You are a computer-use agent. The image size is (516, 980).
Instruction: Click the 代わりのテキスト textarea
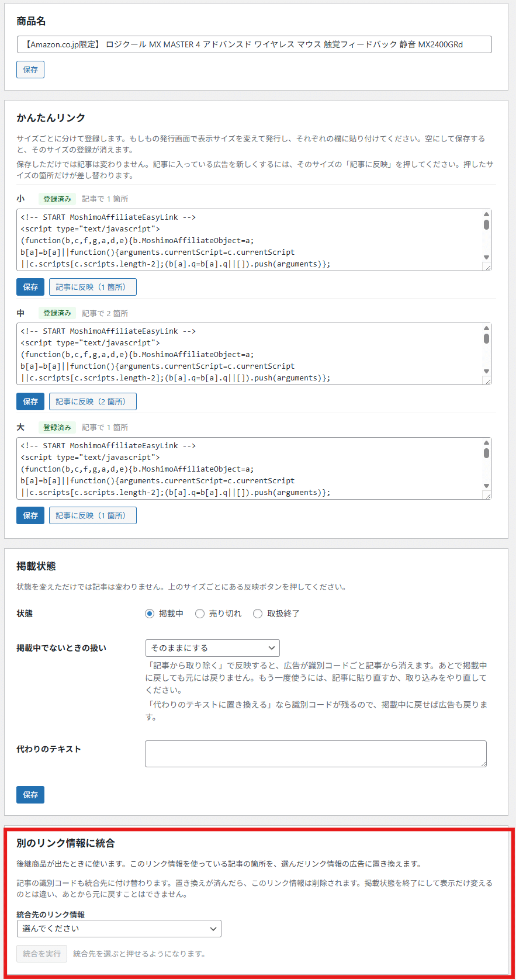316,754
